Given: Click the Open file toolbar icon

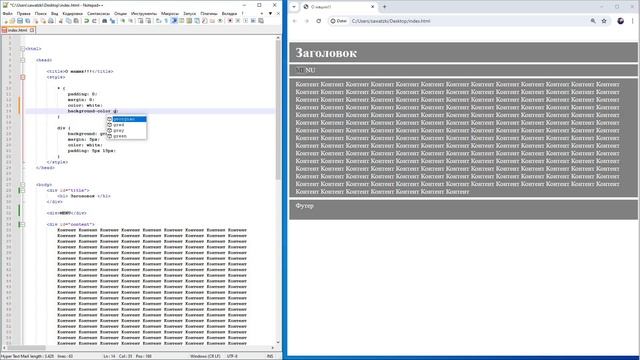Looking at the screenshot, I should (12, 21).
